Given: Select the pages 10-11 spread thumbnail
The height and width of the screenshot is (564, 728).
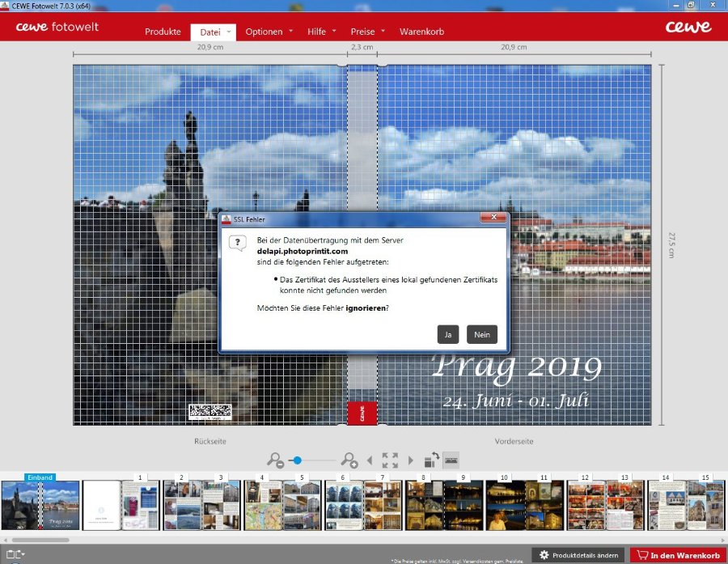Looking at the screenshot, I should pos(525,506).
